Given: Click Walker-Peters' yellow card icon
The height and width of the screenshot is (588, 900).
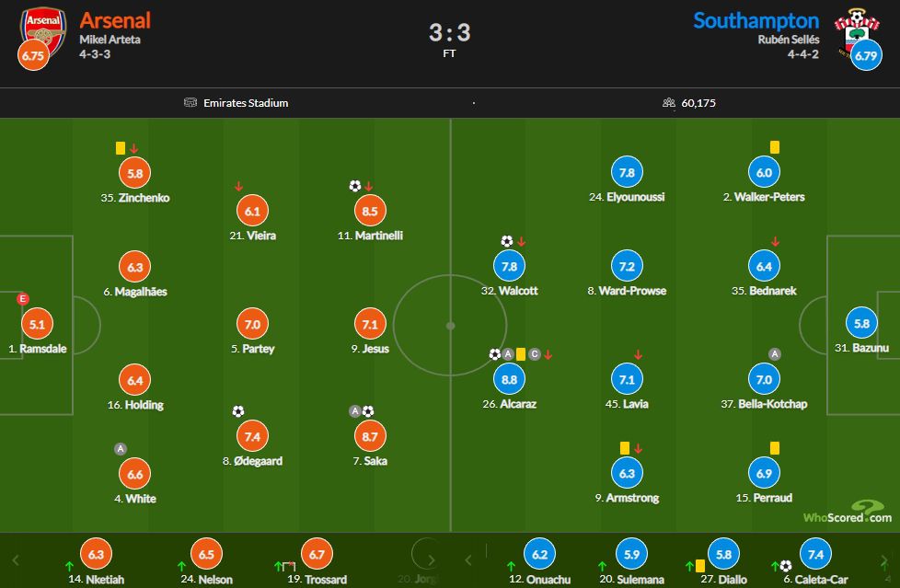Looking at the screenshot, I should point(775,147).
